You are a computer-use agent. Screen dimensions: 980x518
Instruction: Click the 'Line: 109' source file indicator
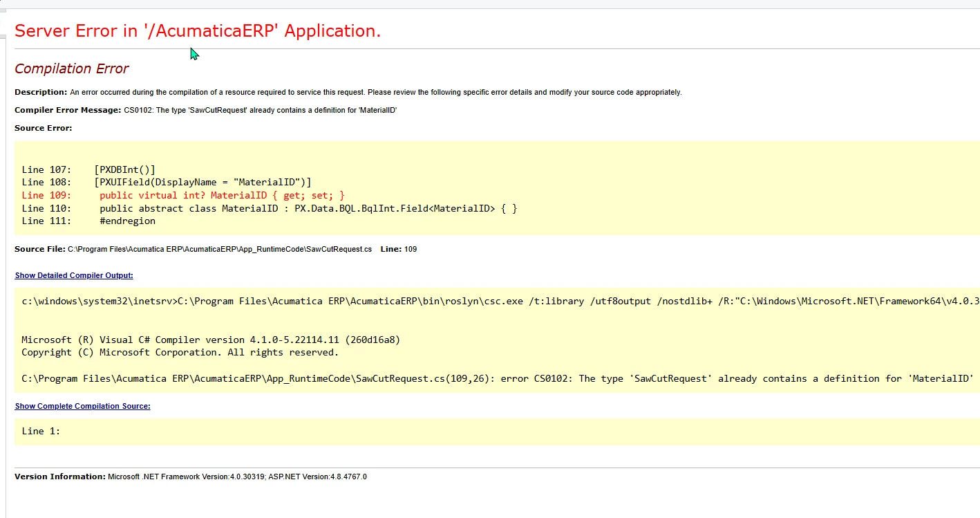pos(399,249)
